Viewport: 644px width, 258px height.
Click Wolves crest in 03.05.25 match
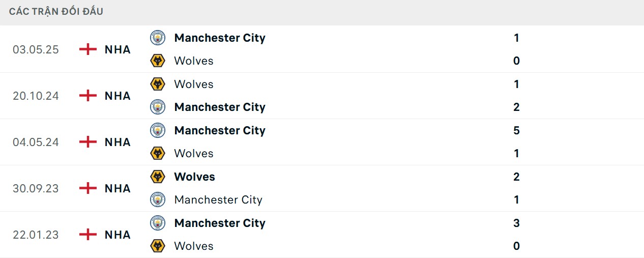click(158, 61)
